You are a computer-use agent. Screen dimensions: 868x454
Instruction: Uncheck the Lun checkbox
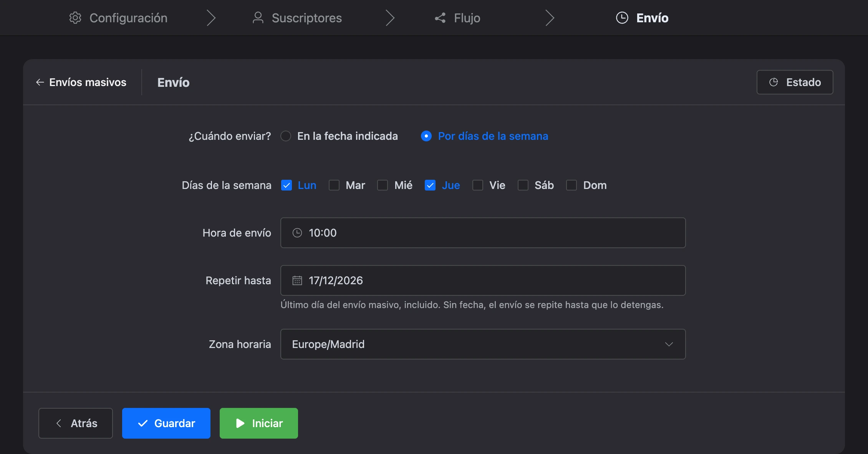click(x=287, y=185)
